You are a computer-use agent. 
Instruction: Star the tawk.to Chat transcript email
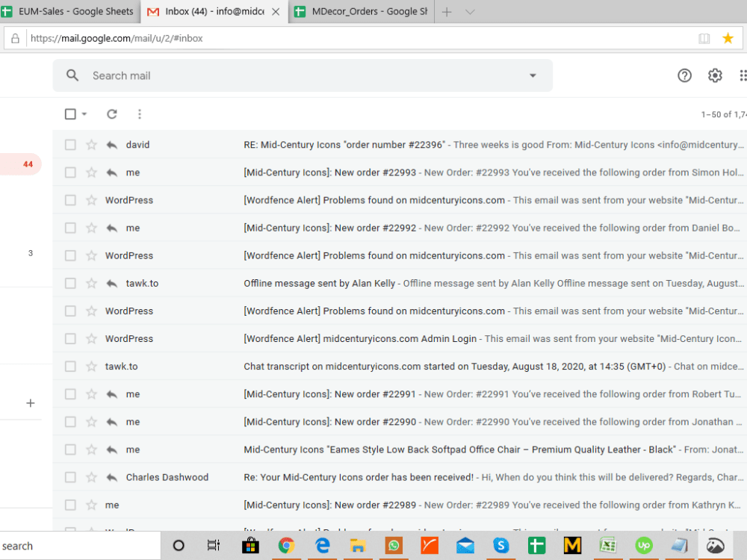point(91,366)
